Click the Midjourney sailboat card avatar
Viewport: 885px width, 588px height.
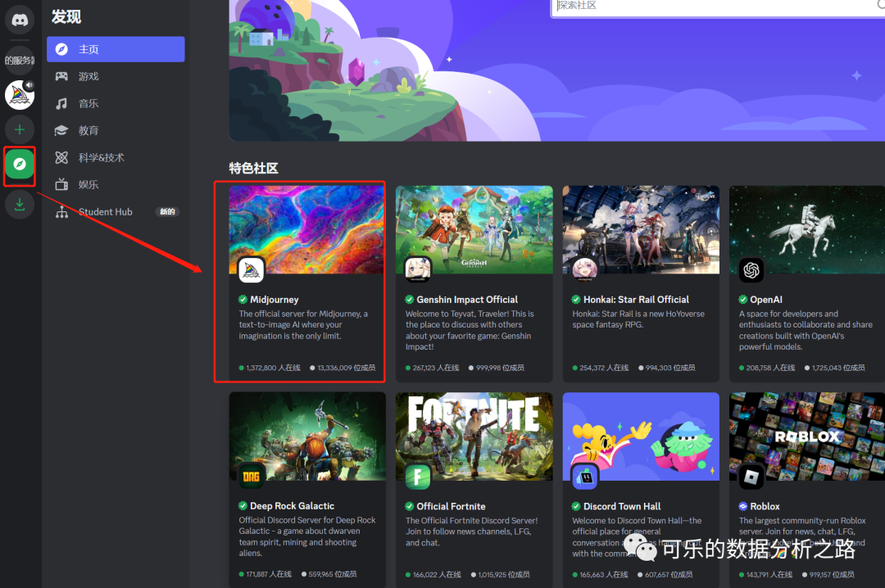click(251, 270)
